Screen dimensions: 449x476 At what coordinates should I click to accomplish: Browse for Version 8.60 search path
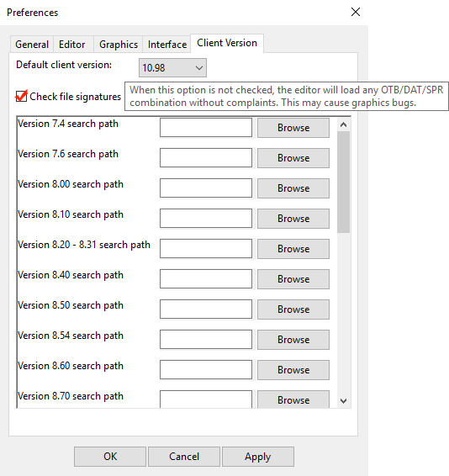(x=293, y=370)
